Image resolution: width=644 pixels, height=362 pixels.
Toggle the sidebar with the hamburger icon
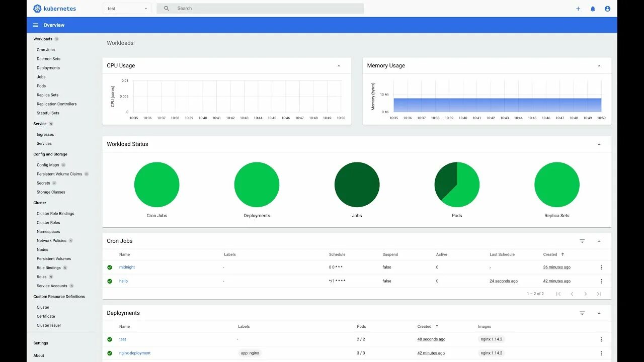coord(35,25)
